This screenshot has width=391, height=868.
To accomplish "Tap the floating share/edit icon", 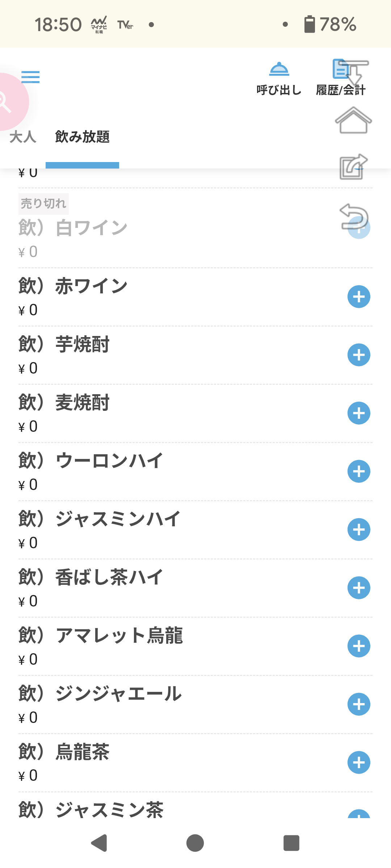I will 353,167.
